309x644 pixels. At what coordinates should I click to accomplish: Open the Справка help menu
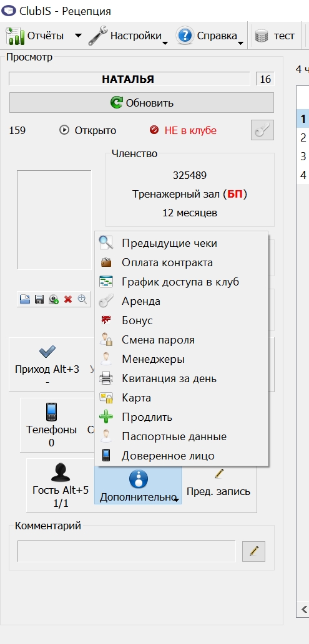click(207, 36)
